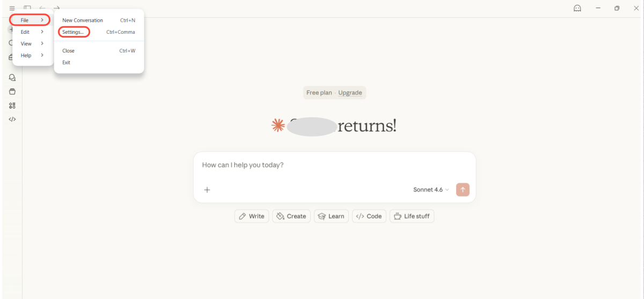
Task: Click the Upgrade link
Action: 350,93
